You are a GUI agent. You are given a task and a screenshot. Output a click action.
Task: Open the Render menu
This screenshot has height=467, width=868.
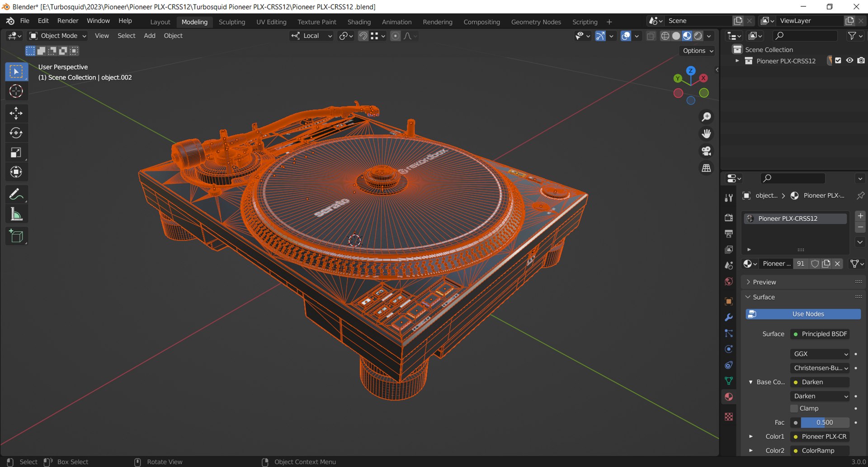tap(68, 21)
